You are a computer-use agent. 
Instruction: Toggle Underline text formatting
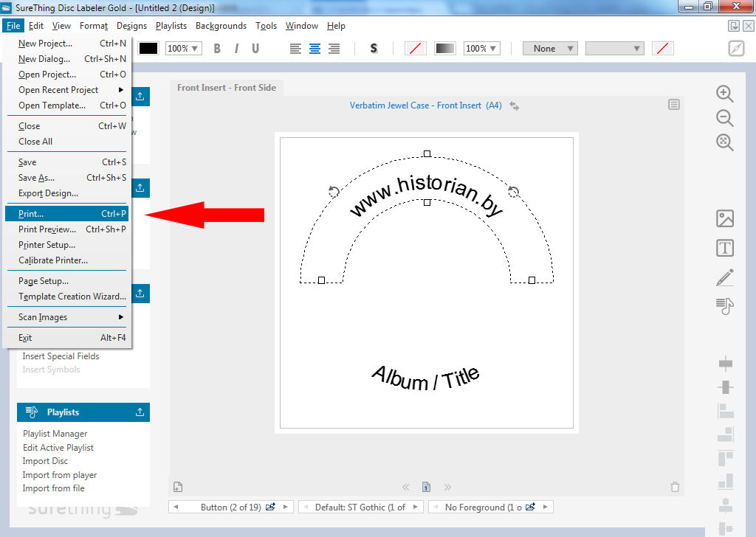pyautogui.click(x=255, y=49)
